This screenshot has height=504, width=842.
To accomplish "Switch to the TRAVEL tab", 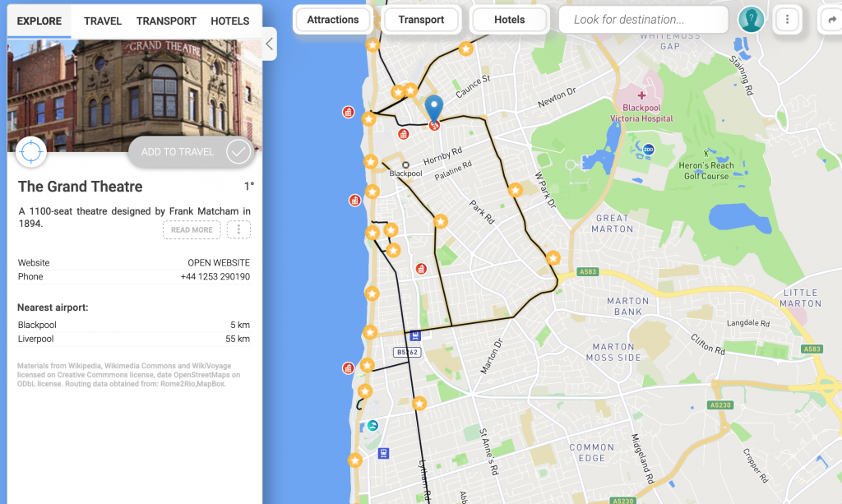I will [x=102, y=21].
